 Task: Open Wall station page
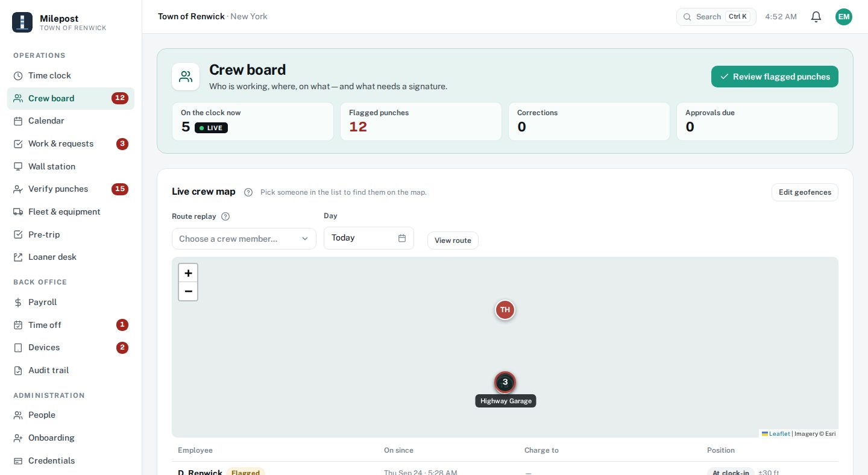71,166
